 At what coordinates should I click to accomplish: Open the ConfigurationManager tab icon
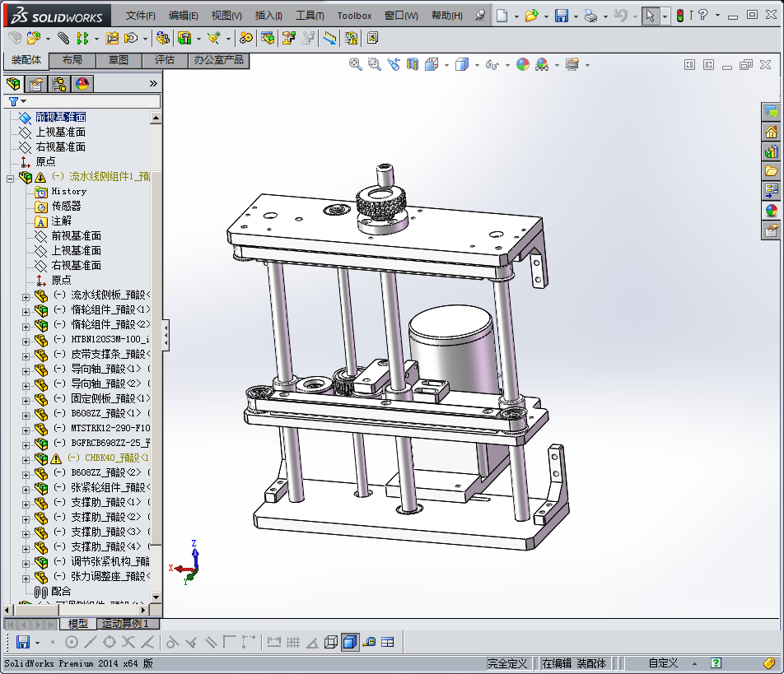[59, 84]
